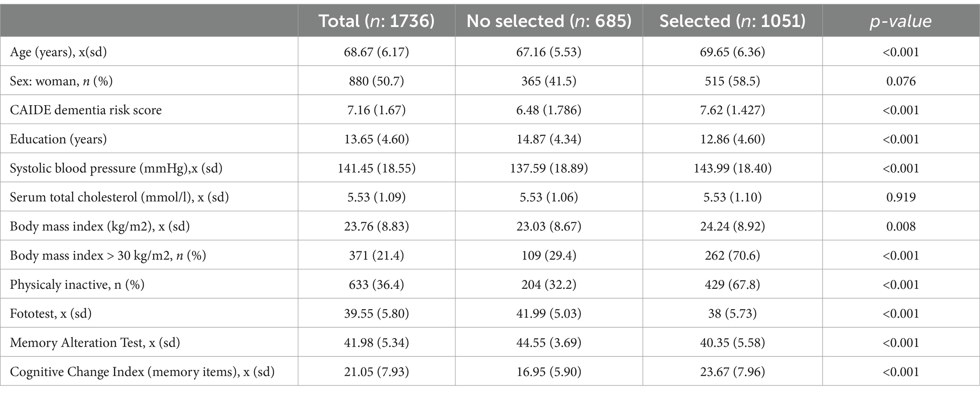Select the 'Fototest, x (sd)' row label
This screenshot has height=394, width=980.
click(x=51, y=313)
